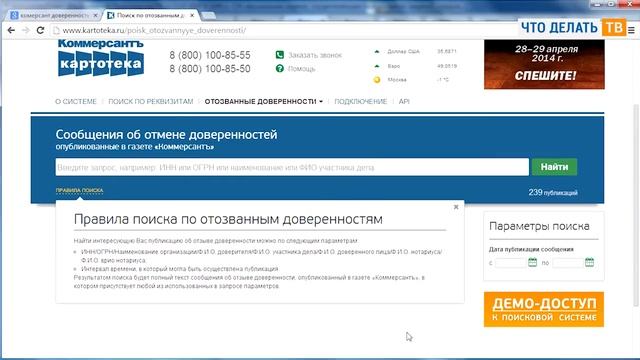Open the 'О СИСТЕМЕ' menu item
Viewport: 640px width, 360px height.
[76, 101]
